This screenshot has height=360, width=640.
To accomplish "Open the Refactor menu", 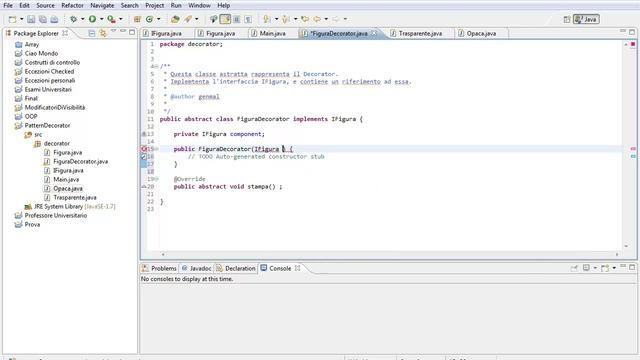I will (x=72, y=5).
